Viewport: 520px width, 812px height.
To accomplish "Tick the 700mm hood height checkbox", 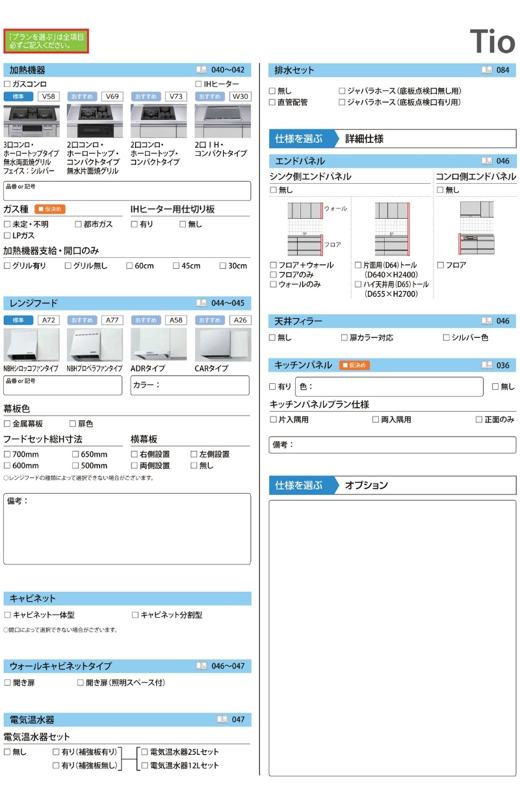I will tap(7, 455).
